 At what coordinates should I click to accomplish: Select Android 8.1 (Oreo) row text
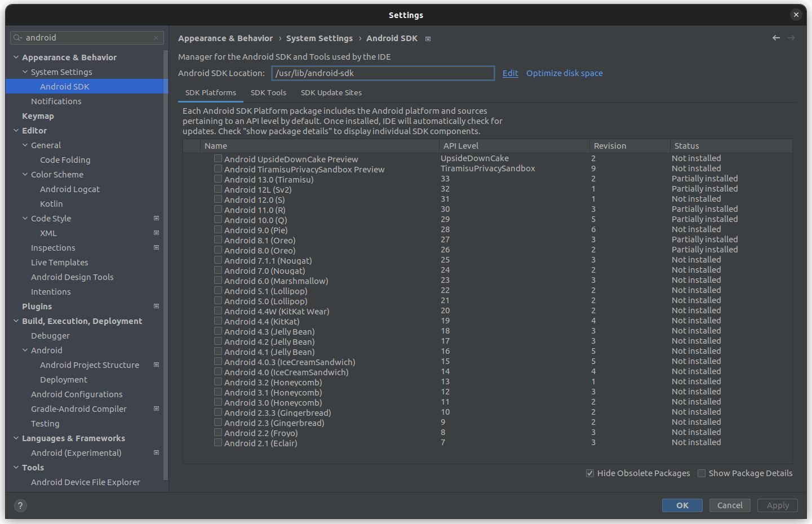[260, 241]
